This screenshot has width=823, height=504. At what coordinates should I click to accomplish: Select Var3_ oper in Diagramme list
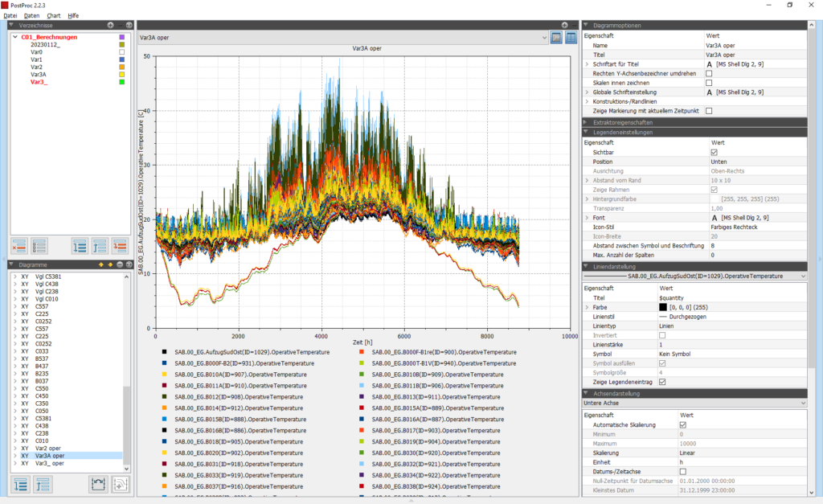[x=49, y=464]
